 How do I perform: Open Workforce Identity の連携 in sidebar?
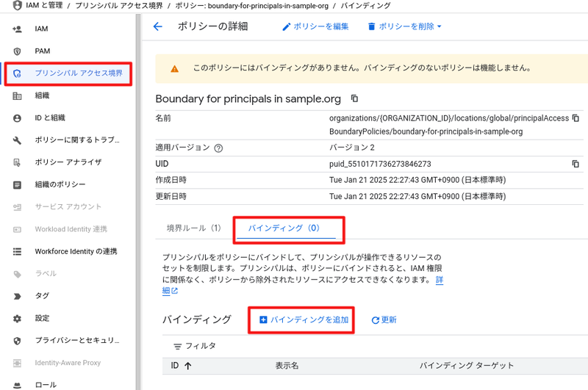point(76,251)
